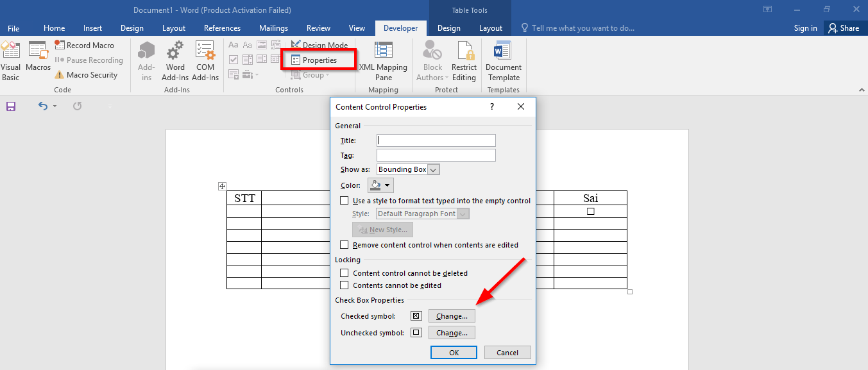The height and width of the screenshot is (370, 868).
Task: Insert a Picture content control
Action: (x=261, y=45)
